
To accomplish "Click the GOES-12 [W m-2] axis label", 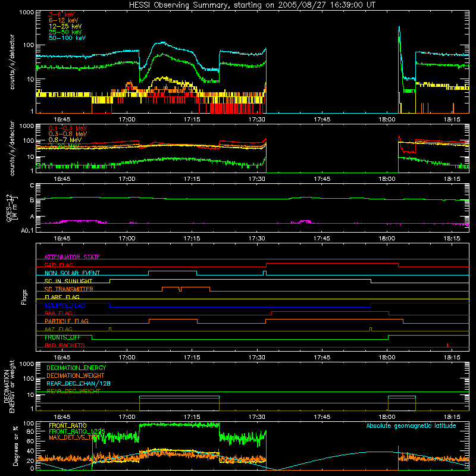I will coord(12,208).
